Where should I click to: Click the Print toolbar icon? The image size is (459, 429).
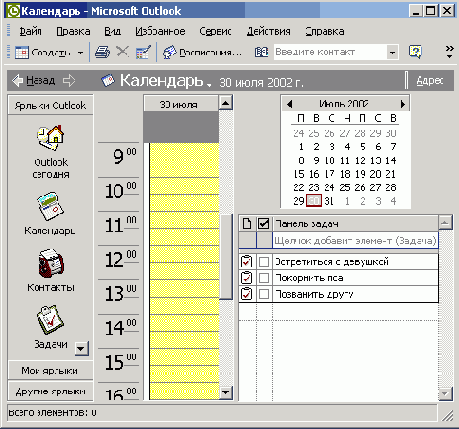point(102,52)
